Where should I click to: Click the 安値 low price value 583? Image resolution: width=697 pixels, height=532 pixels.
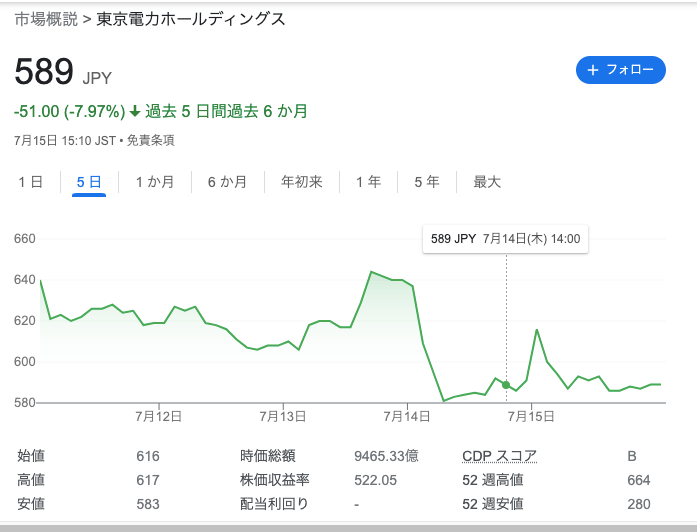point(148,504)
